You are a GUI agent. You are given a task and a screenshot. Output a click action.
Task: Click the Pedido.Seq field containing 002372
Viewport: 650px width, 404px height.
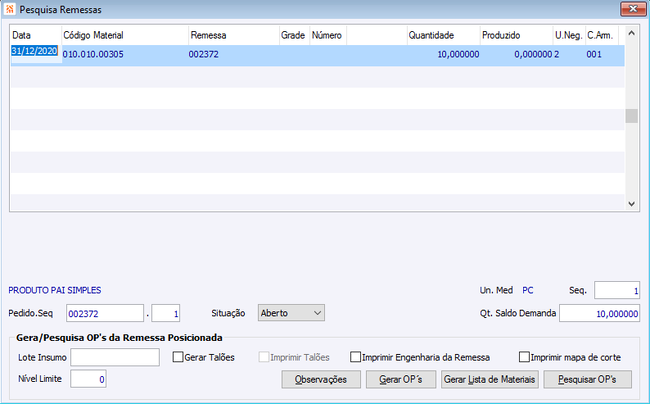(x=105, y=313)
